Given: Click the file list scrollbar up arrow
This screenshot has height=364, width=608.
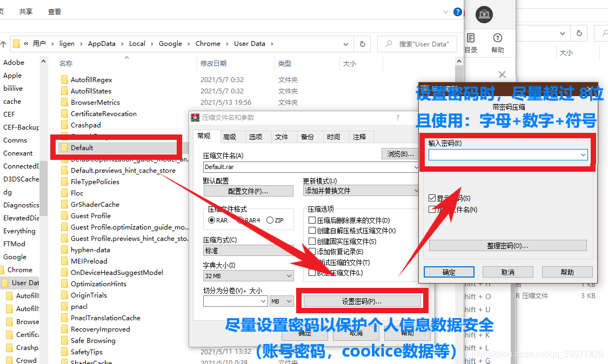Looking at the screenshot, I should [x=459, y=61].
